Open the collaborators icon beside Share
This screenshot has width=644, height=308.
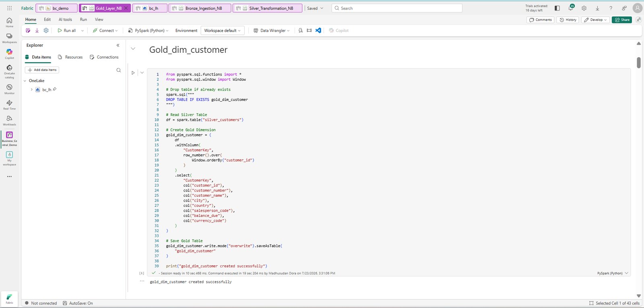tap(638, 20)
